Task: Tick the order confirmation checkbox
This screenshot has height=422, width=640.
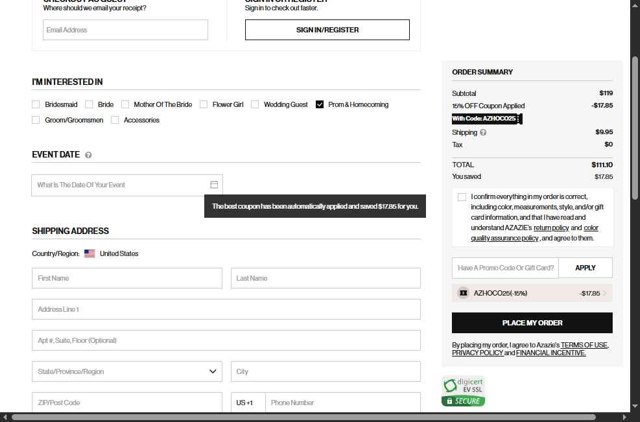Action: coord(462,197)
